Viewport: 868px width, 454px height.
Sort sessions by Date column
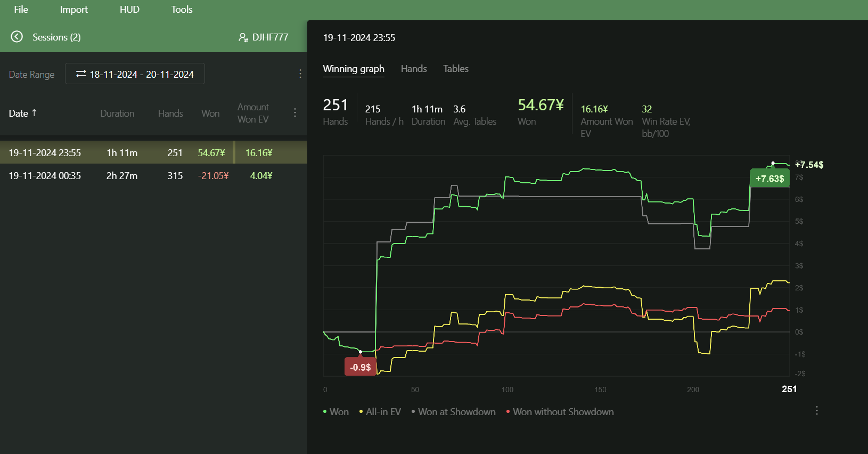point(23,113)
